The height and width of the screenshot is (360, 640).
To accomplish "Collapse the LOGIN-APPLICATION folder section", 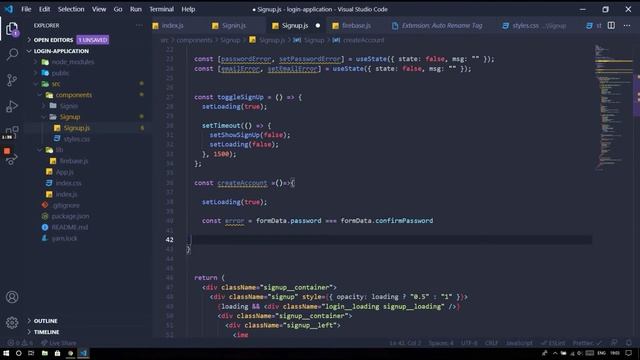I will (61, 51).
